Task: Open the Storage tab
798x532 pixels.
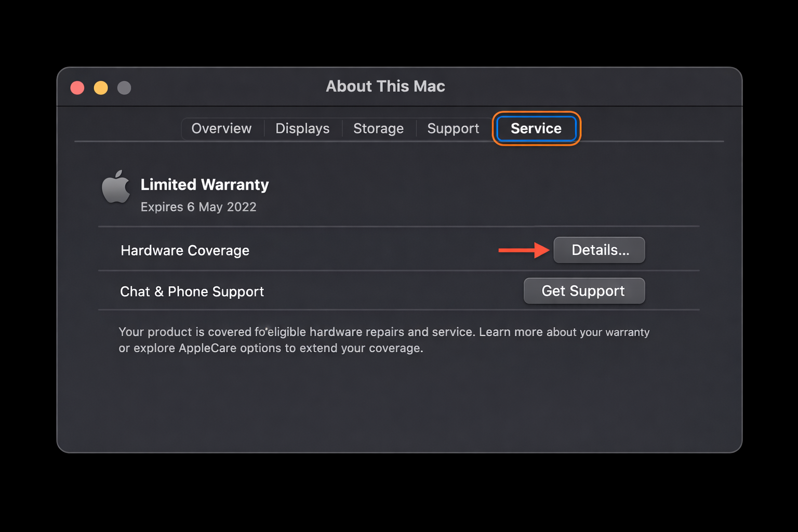Action: click(x=378, y=128)
